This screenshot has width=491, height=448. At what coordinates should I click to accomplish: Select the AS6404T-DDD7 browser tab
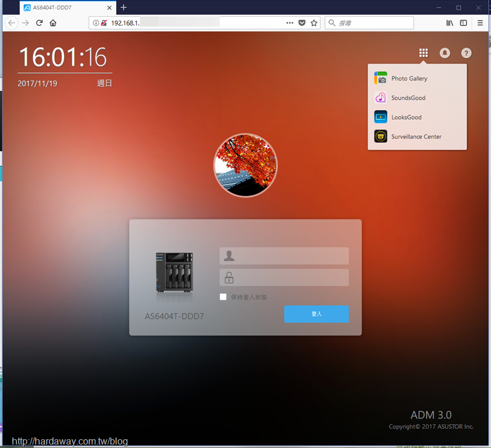(x=68, y=8)
